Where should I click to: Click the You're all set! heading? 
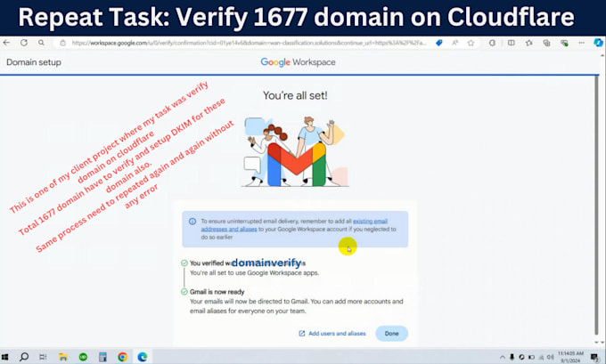[x=295, y=95]
